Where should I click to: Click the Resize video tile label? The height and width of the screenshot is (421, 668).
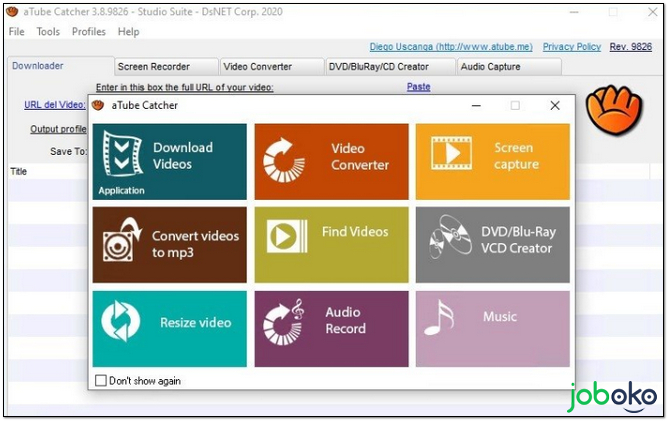point(196,323)
